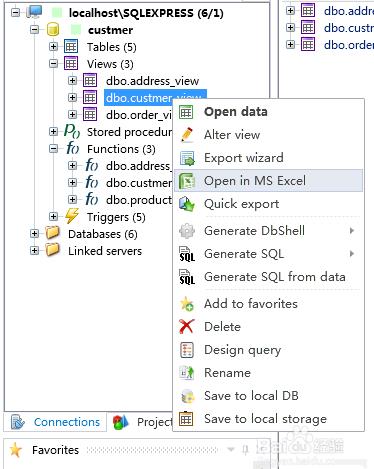Select Save to local storage
This screenshot has height=469, width=374.
tap(268, 419)
